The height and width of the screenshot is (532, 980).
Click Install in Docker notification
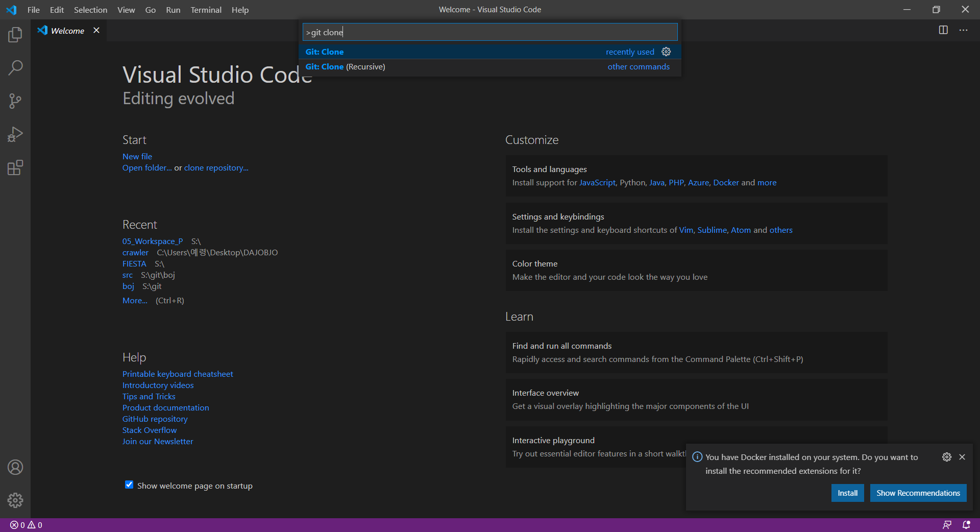click(847, 493)
